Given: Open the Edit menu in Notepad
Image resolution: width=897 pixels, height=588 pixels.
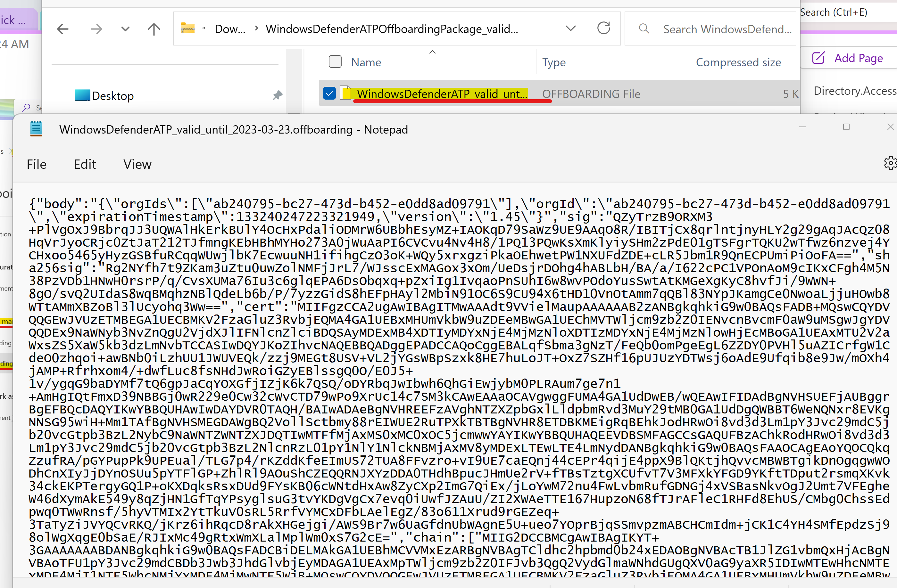Looking at the screenshot, I should 84,164.
